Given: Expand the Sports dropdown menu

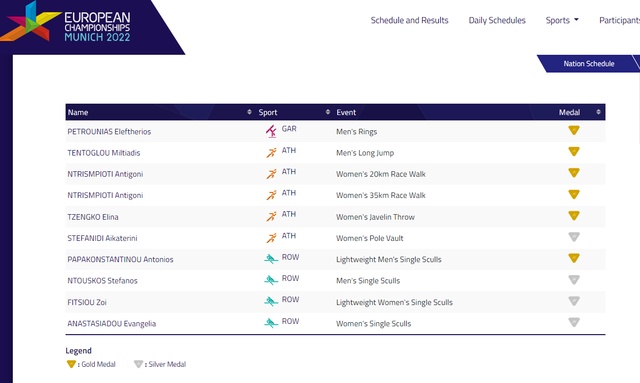Looking at the screenshot, I should pyautogui.click(x=562, y=20).
